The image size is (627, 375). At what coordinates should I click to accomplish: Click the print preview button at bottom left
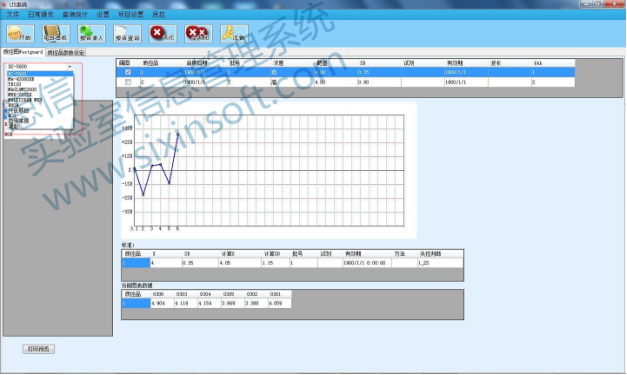[39, 349]
